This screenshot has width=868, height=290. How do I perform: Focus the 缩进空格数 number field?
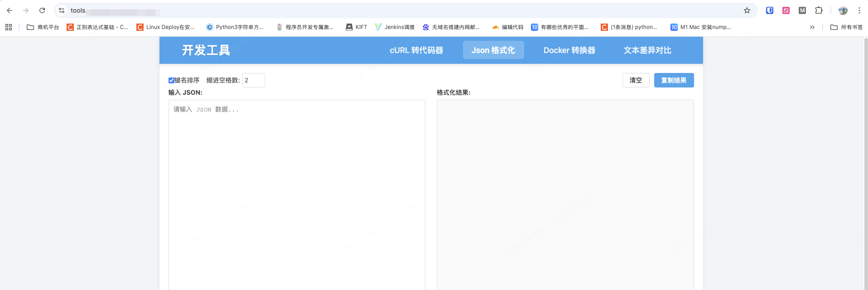tap(253, 80)
